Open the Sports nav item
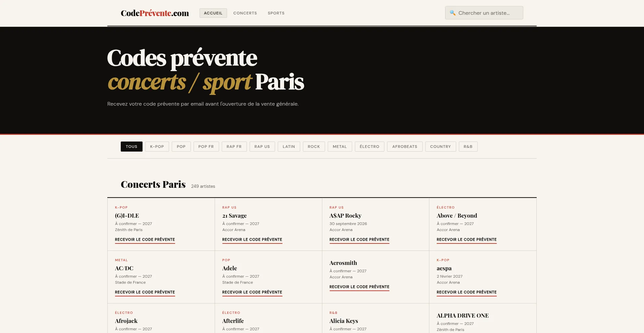The image size is (644, 333). tap(276, 13)
